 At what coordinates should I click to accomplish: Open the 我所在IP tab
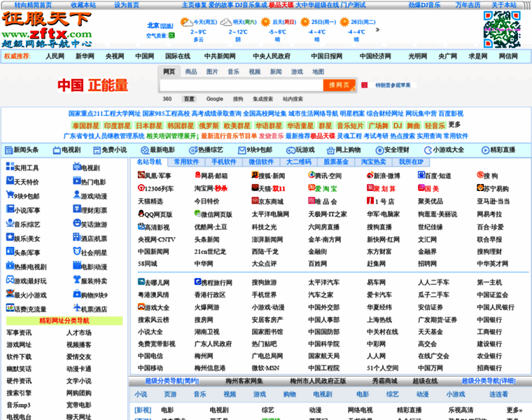410,162
